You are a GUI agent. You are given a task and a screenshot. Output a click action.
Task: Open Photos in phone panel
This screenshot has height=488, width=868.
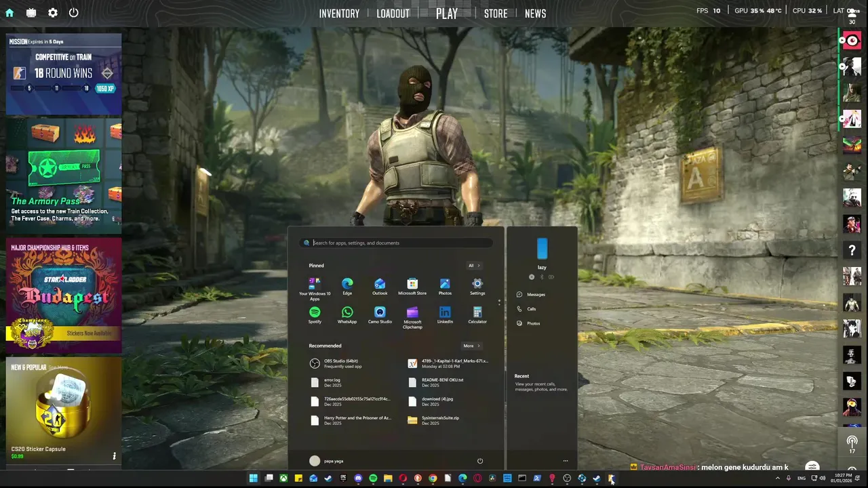[528, 323]
